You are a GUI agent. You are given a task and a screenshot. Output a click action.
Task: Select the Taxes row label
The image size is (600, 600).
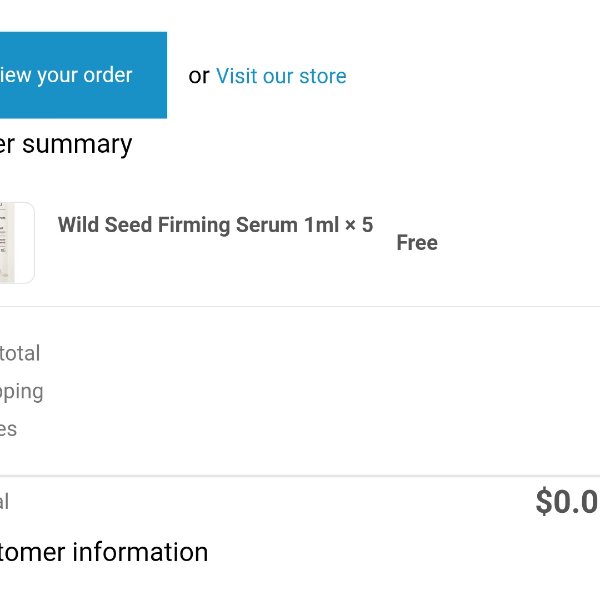pos(8,429)
